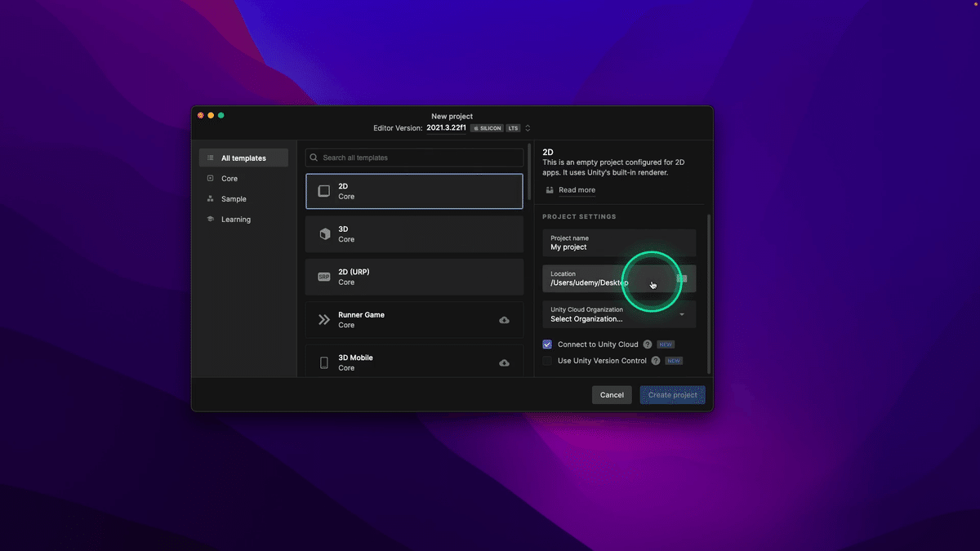Image resolution: width=980 pixels, height=551 pixels.
Task: Enable Use Unity Version Control checkbox
Action: point(547,361)
